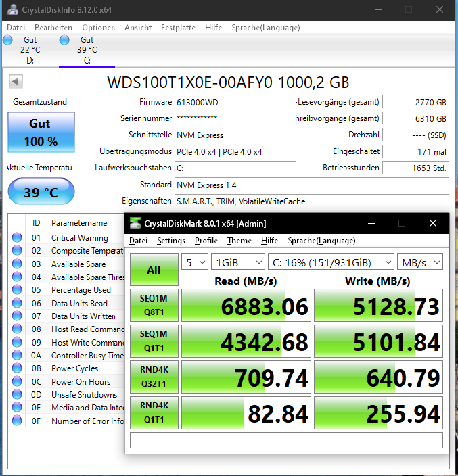Image resolution: width=458 pixels, height=476 pixels.
Task: Click the status orb for Unsafe Shutdowns
Action: [17, 394]
